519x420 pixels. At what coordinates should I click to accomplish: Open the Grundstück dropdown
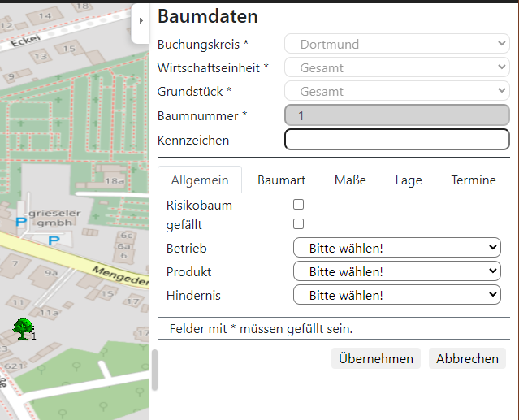tap(396, 92)
